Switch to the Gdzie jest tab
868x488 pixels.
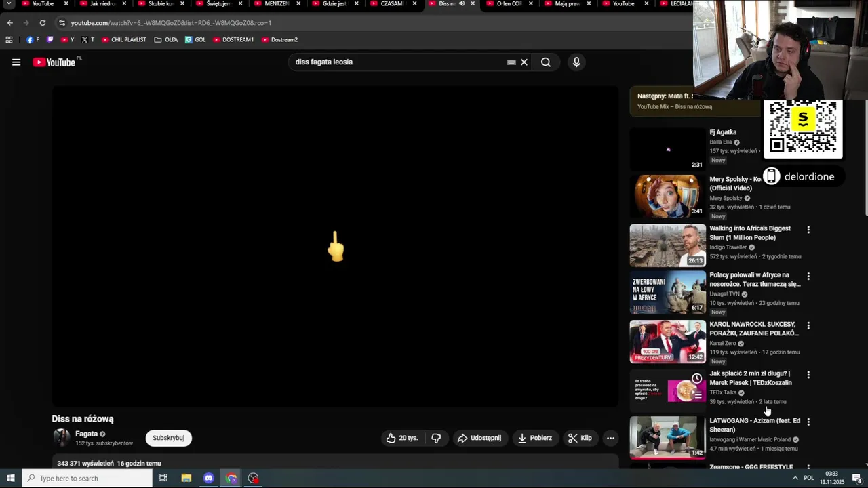335,3
